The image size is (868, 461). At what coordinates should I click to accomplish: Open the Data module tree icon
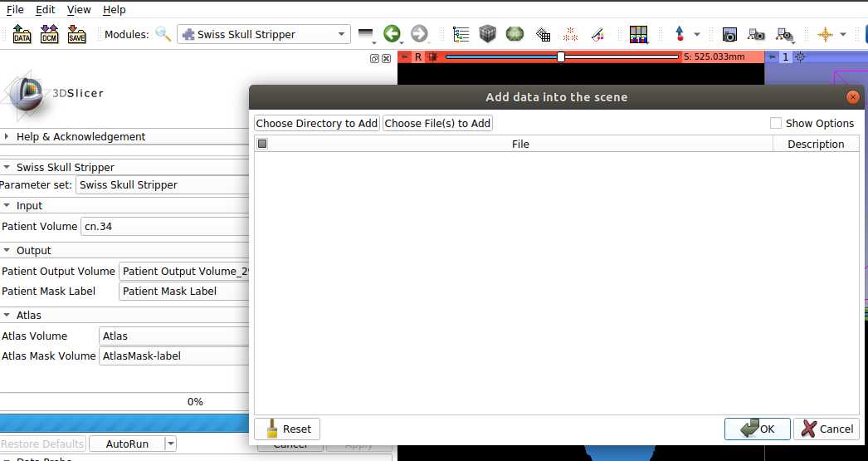461,34
